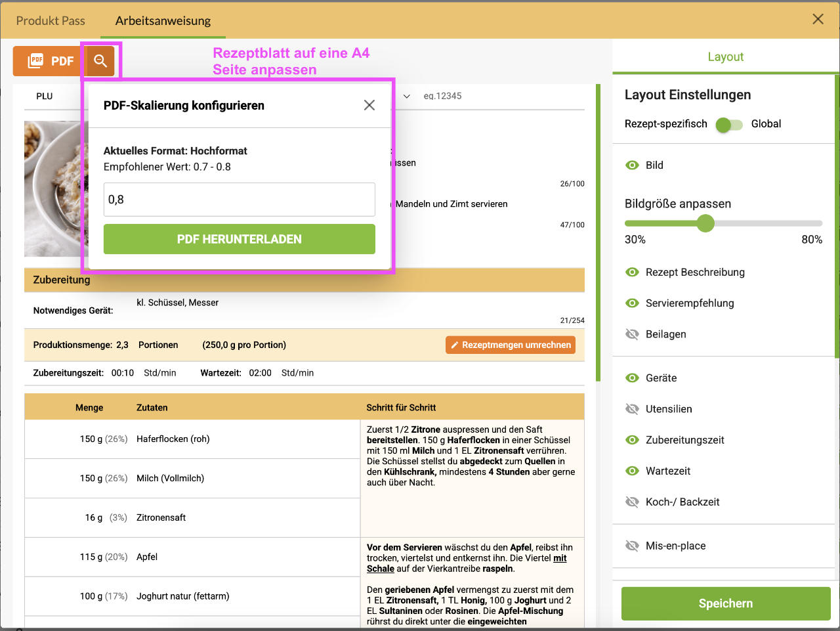Viewport: 840px width, 631px height.
Task: Click the PDF HERUNTERLADEN button
Action: point(239,239)
